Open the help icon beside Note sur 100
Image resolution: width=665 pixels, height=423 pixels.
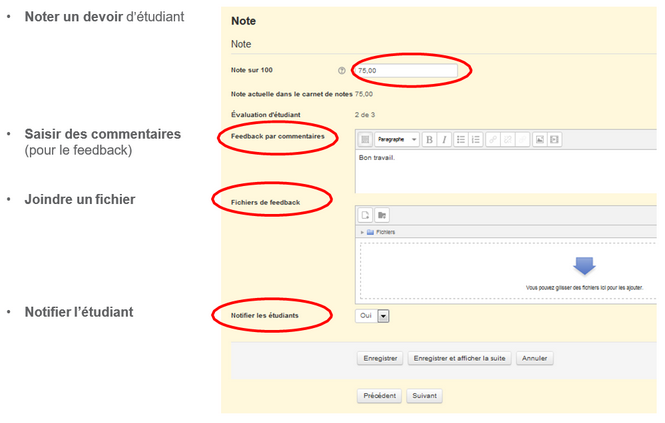point(342,71)
